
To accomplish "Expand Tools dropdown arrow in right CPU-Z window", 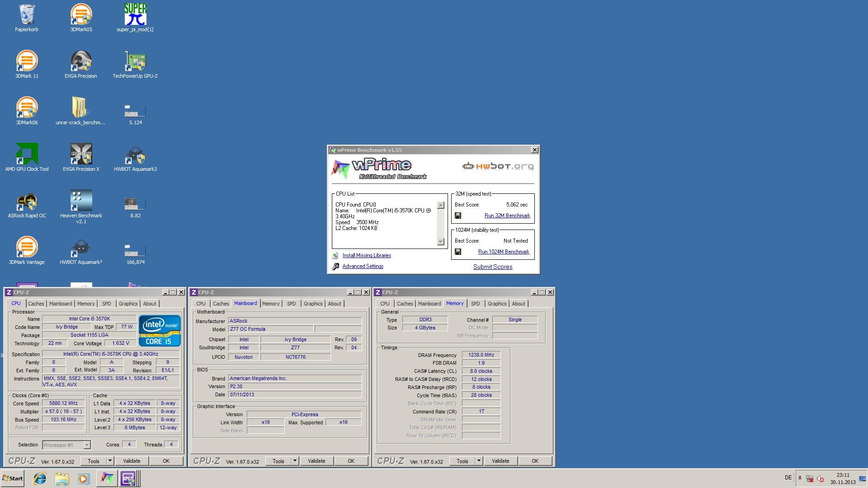I will coord(479,461).
